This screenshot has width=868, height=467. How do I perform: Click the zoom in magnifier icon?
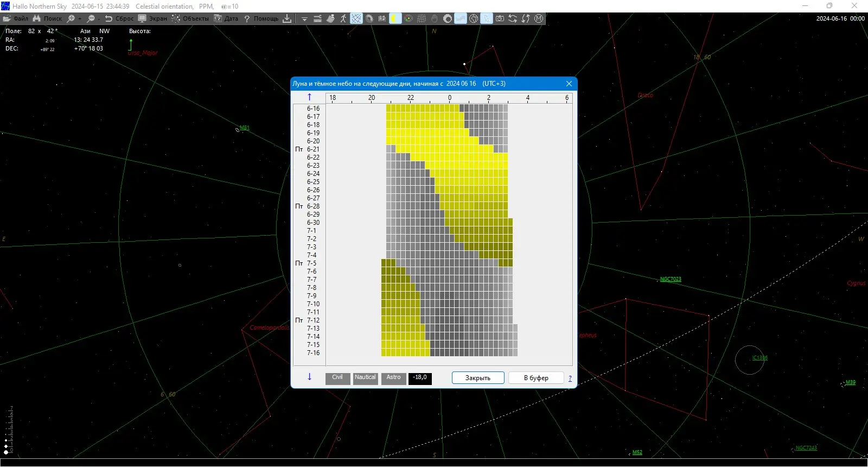[x=71, y=18]
